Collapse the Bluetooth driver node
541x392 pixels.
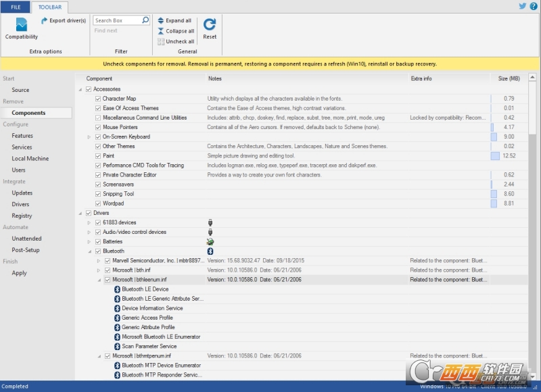pos(90,251)
